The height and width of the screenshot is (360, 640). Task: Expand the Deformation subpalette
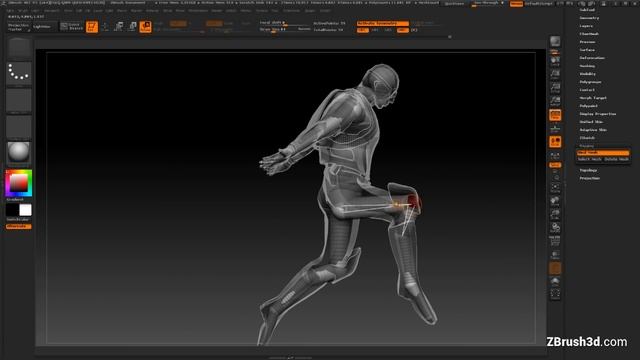coord(592,58)
